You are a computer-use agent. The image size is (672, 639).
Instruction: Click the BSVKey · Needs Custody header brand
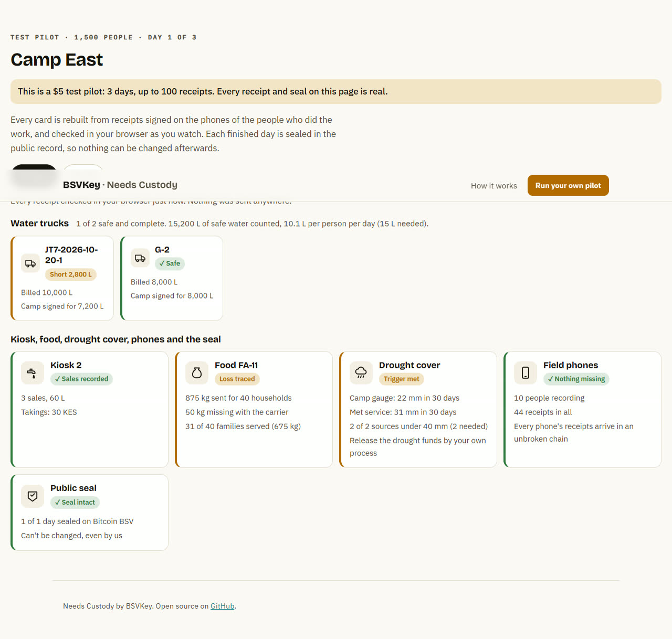120,185
